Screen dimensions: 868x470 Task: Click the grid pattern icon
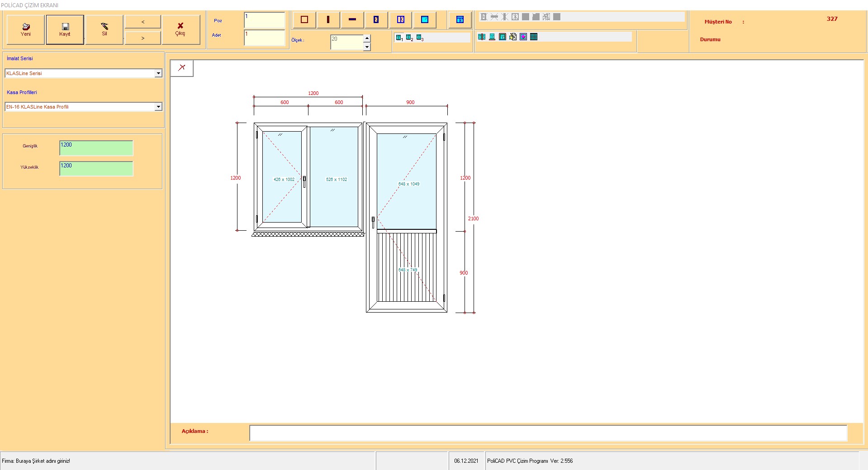[x=534, y=37]
